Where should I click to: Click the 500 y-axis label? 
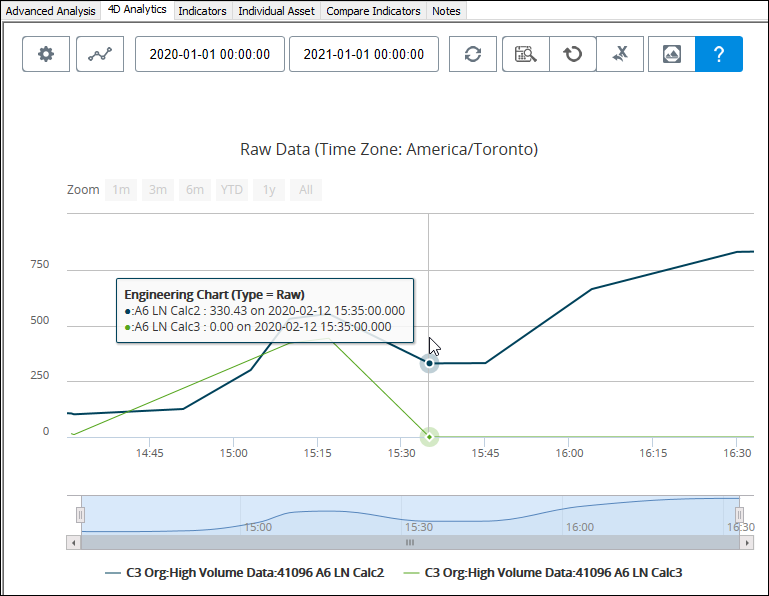tap(40, 320)
